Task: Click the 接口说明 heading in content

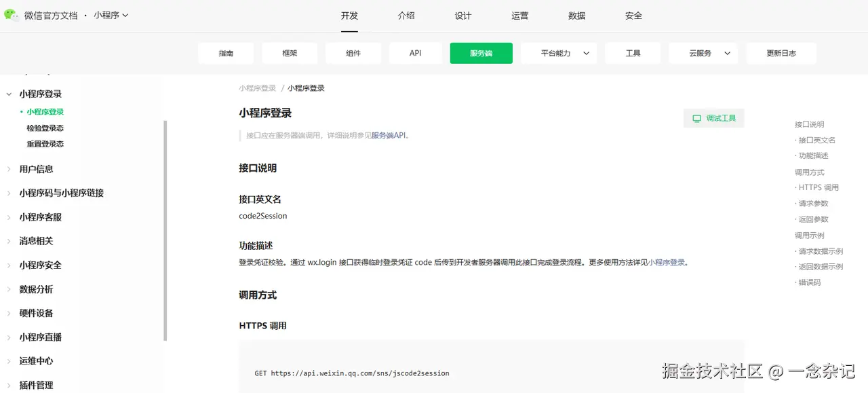Action: pos(258,168)
